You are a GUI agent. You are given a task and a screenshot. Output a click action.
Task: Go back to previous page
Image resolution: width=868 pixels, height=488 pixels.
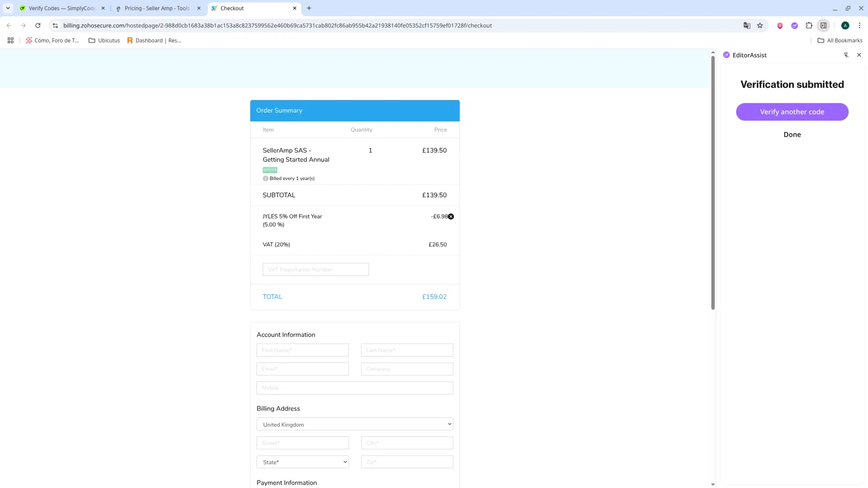(x=9, y=25)
